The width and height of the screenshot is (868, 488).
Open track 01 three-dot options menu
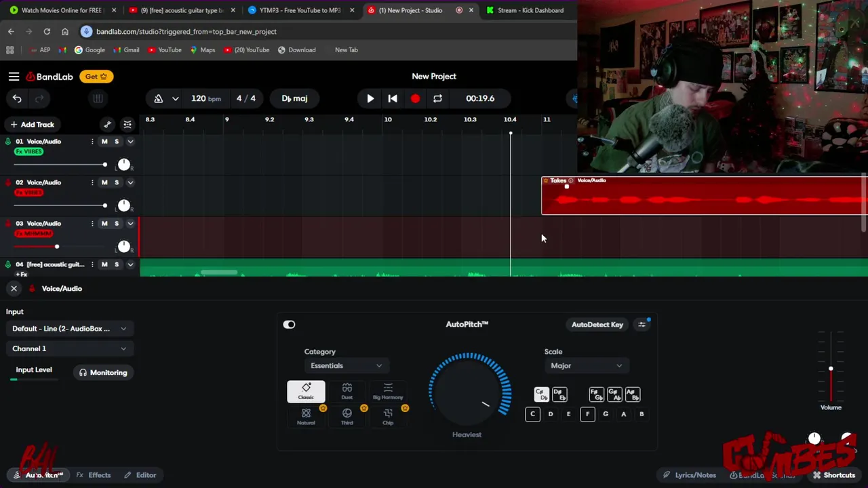click(x=92, y=142)
